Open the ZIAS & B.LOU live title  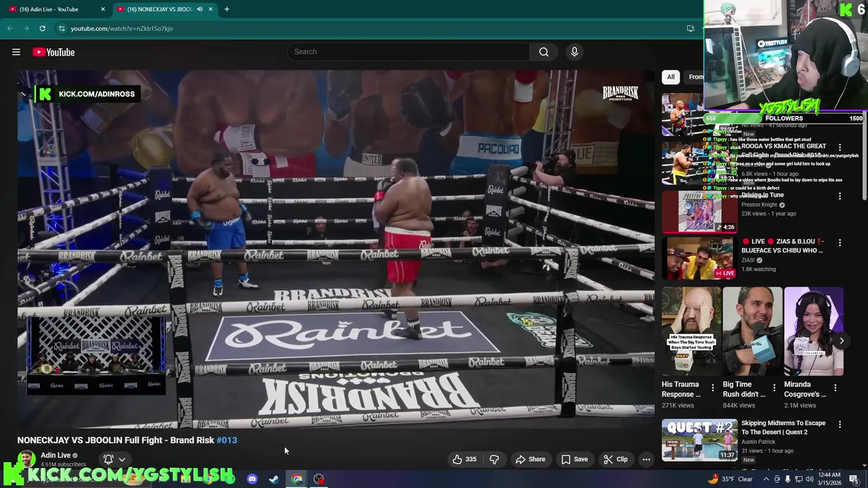point(783,246)
